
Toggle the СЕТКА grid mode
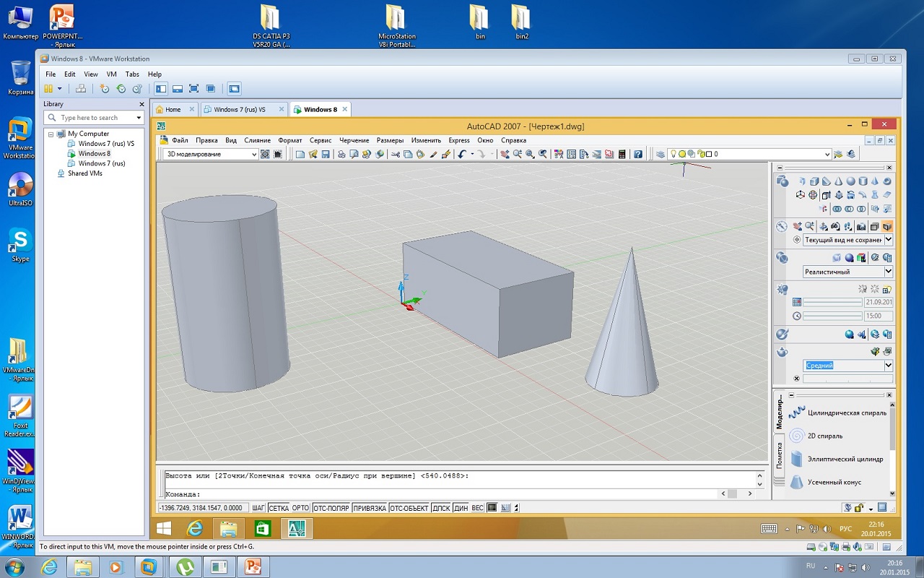(x=279, y=508)
